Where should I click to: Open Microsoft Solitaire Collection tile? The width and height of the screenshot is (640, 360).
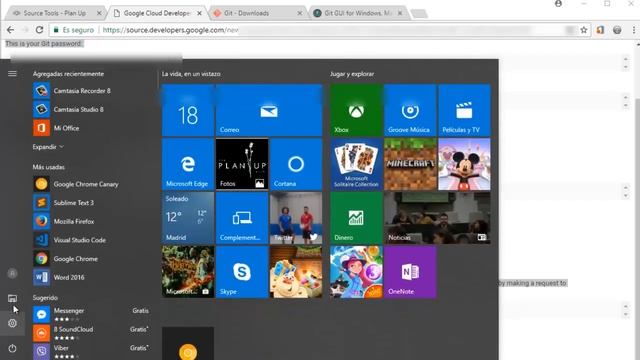pos(356,164)
